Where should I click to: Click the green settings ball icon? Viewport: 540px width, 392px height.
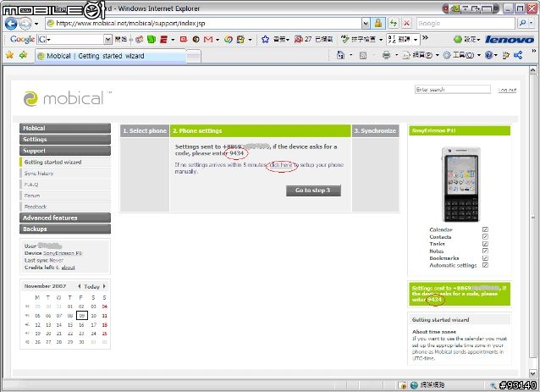458,39
